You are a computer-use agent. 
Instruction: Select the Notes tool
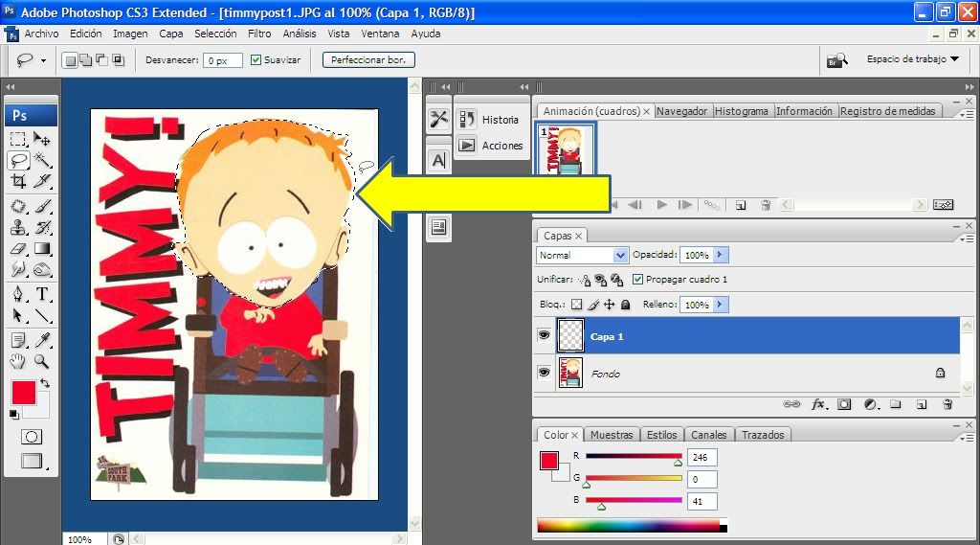point(18,340)
